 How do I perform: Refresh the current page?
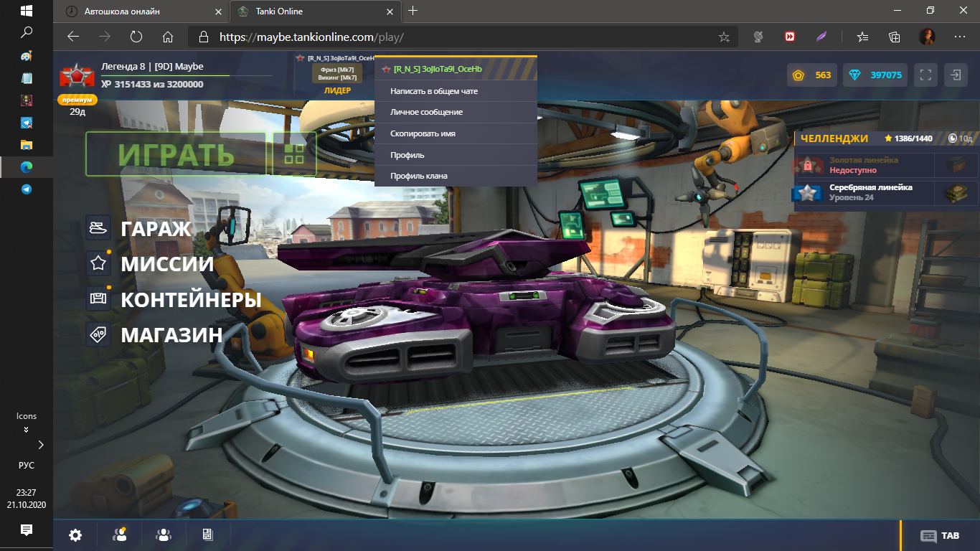point(136,37)
